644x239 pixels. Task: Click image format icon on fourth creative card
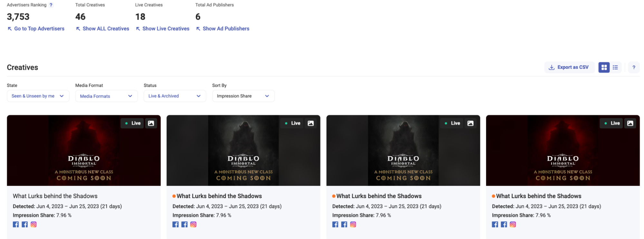[630, 123]
